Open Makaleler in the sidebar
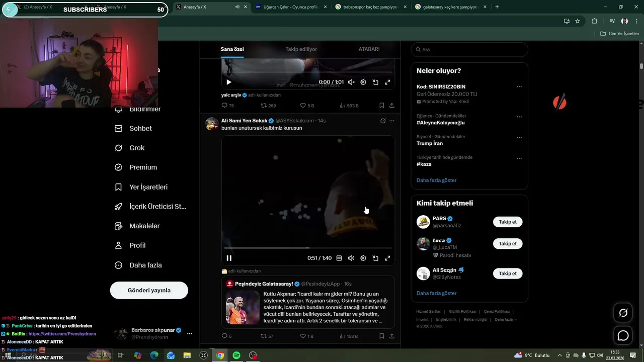The width and height of the screenshot is (644, 362). [x=137, y=226]
